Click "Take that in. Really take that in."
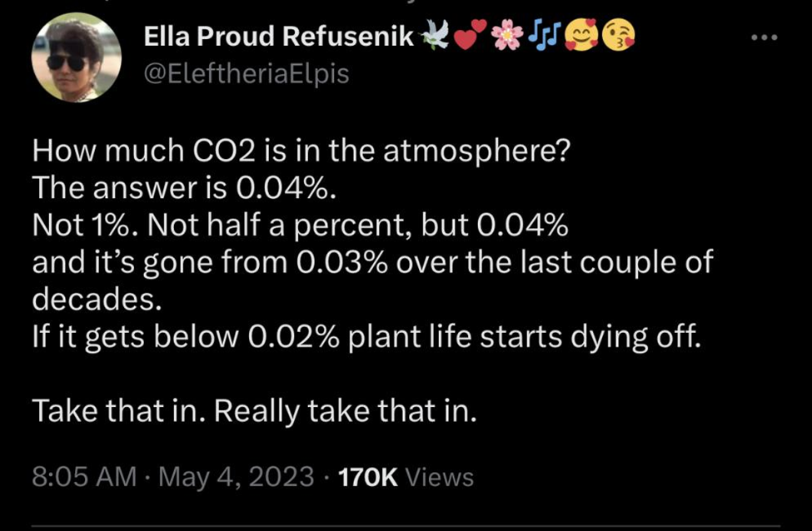This screenshot has height=531, width=812. [x=255, y=410]
